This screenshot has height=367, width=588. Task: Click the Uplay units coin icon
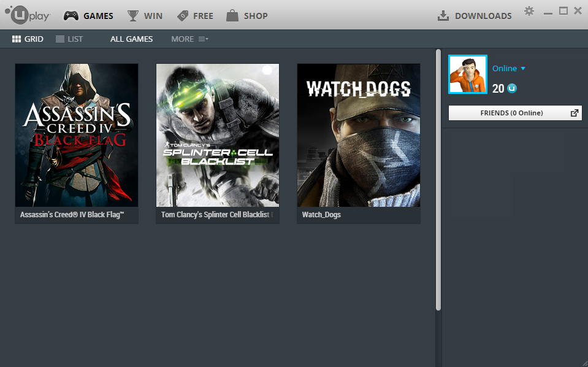click(x=512, y=88)
